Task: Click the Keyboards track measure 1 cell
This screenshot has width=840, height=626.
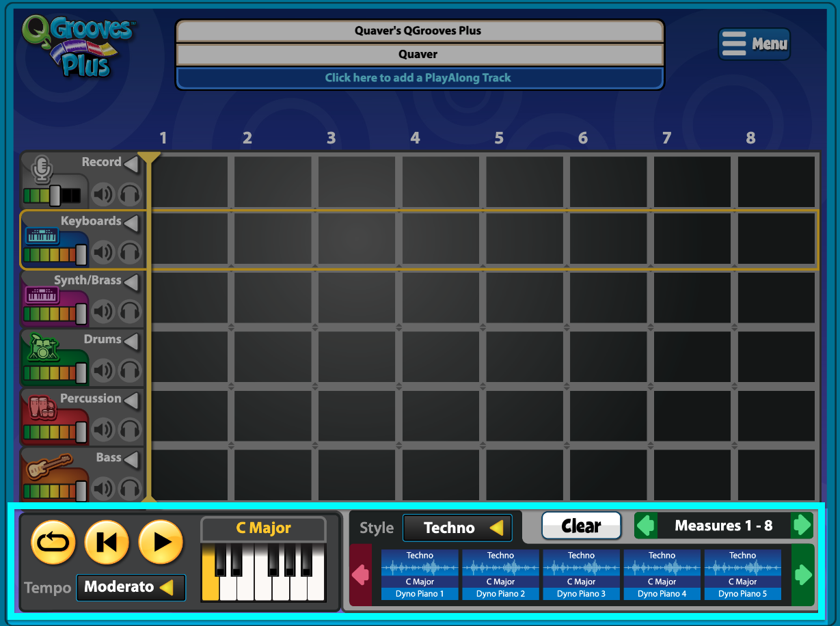Action: coord(190,239)
